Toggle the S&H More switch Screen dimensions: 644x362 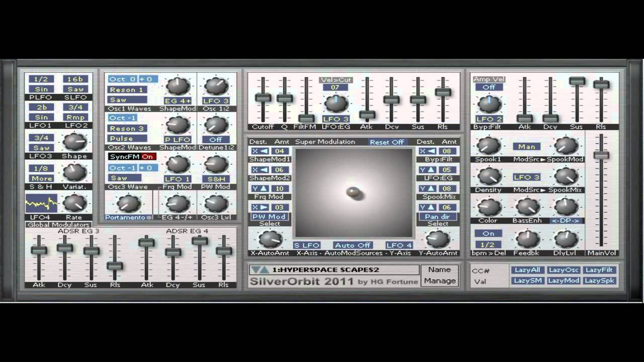tap(42, 178)
